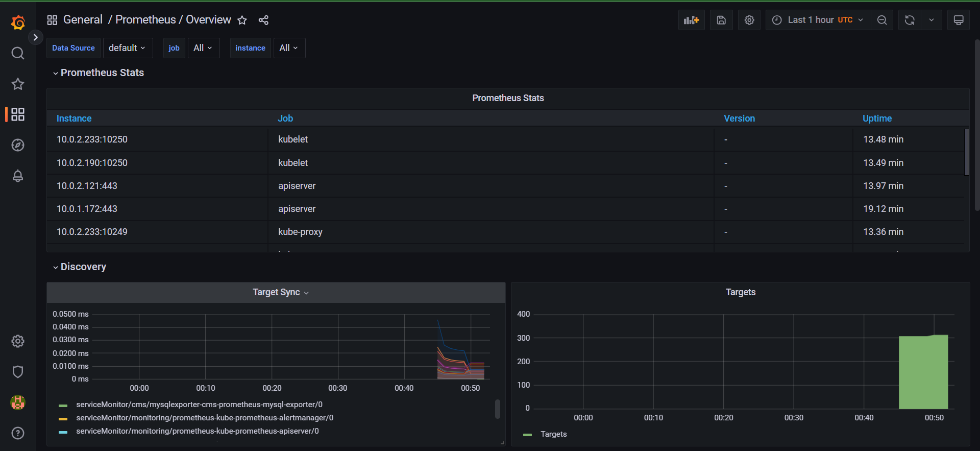Star this dashboard as favorite
Viewport: 980px width, 451px height.
(242, 20)
